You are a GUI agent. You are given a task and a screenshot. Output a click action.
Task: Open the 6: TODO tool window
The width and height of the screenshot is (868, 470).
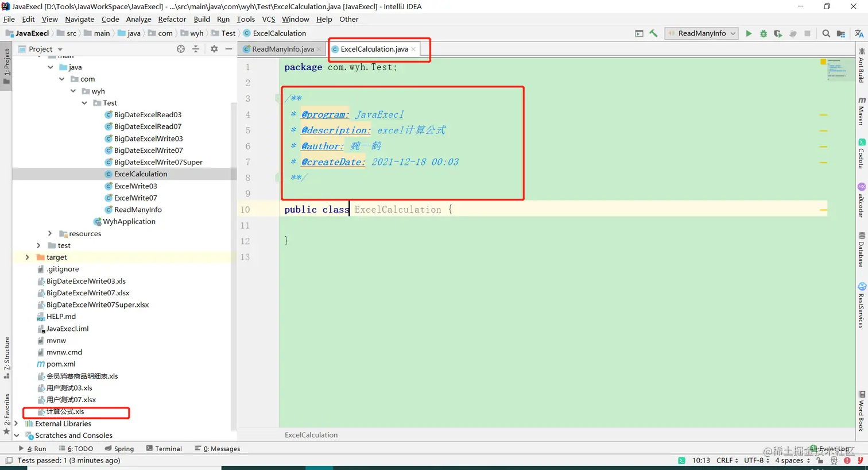pyautogui.click(x=76, y=449)
